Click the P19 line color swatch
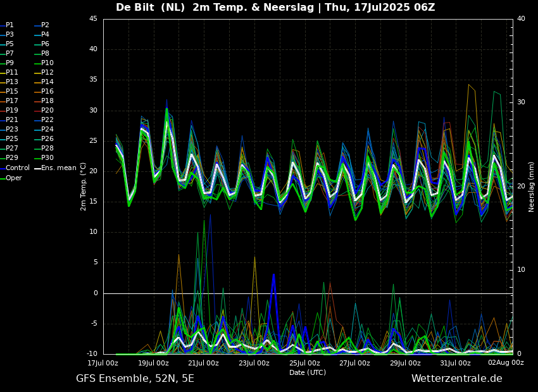 pyautogui.click(x=3, y=111)
